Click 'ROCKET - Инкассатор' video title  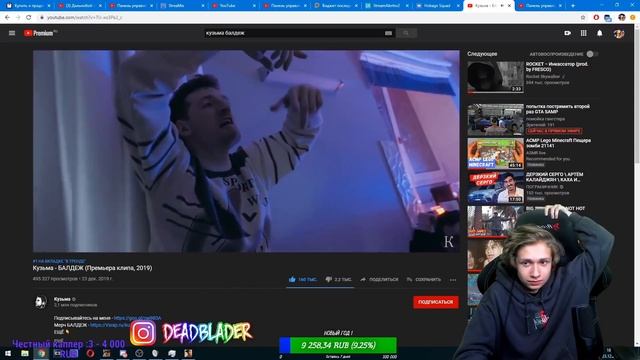pyautogui.click(x=557, y=67)
